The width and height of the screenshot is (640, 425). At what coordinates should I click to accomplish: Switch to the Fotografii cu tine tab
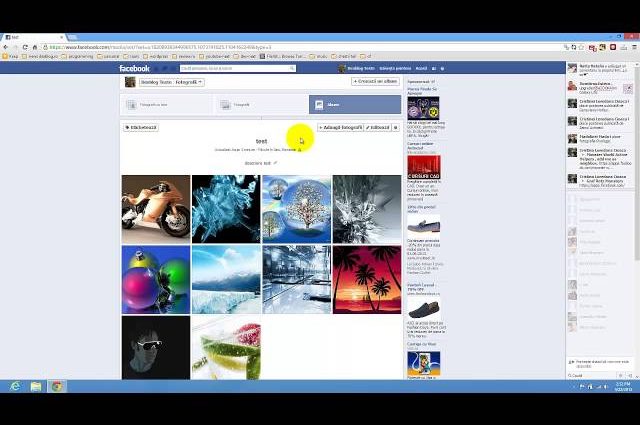[166, 105]
